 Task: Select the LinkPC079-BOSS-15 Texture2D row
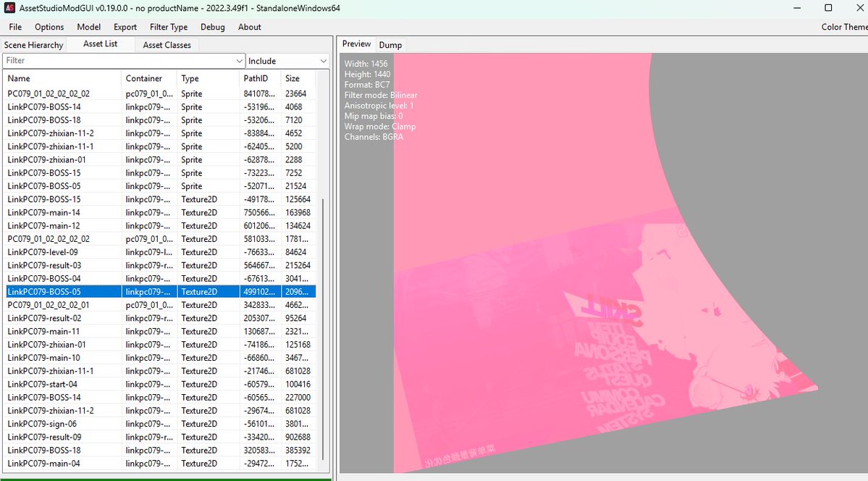161,199
